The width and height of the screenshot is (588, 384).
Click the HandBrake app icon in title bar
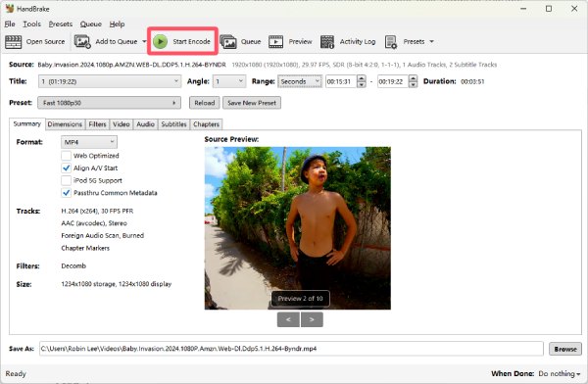click(10, 8)
